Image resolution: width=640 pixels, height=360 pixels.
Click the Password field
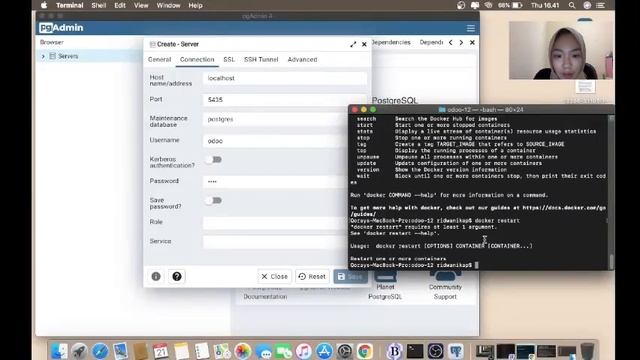(x=275, y=182)
